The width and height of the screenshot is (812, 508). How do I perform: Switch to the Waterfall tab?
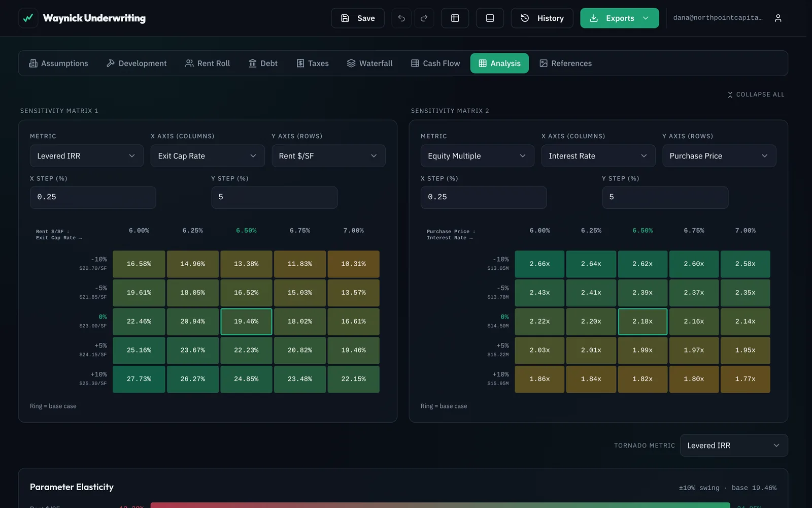(x=369, y=63)
